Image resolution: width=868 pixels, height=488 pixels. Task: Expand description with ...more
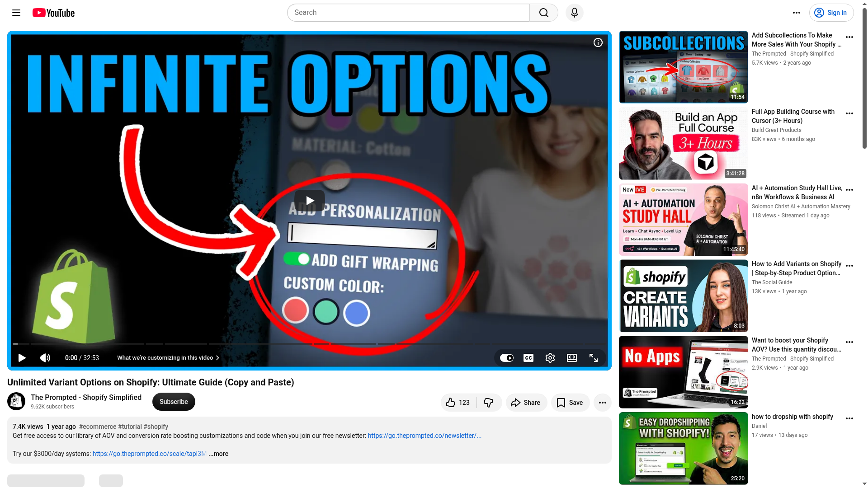coord(218,454)
